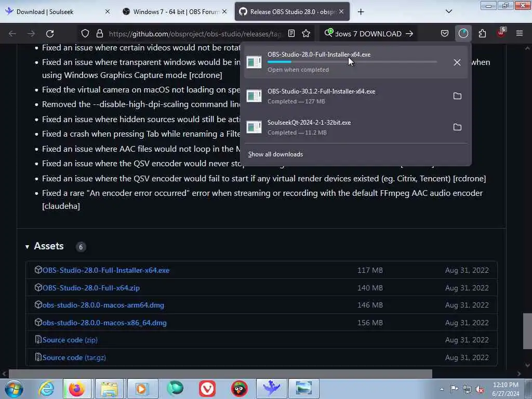Download OBS-Studio-28.0-Full-x64.zip asset
The height and width of the screenshot is (399, 532).
pos(91,288)
